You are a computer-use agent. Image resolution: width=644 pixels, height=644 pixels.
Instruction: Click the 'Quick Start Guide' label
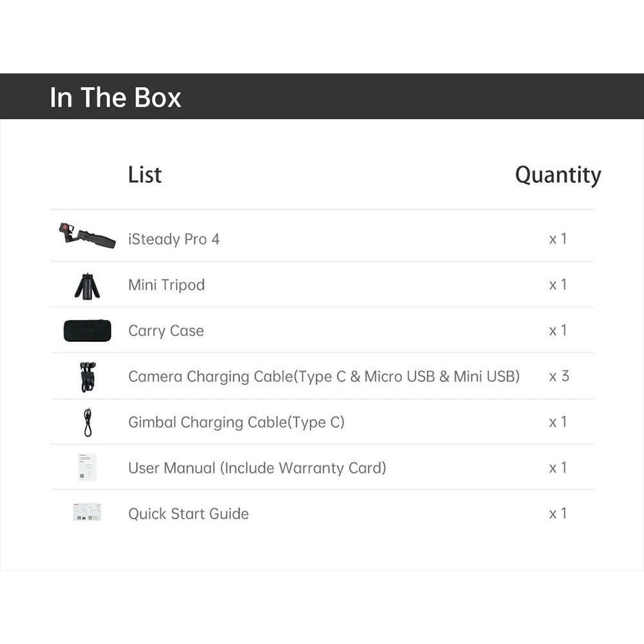point(188,513)
